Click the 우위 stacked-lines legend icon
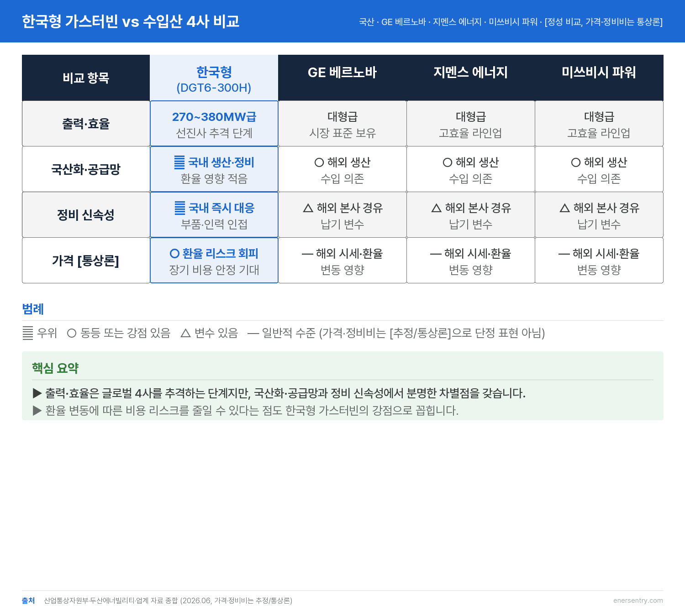 click(x=28, y=333)
